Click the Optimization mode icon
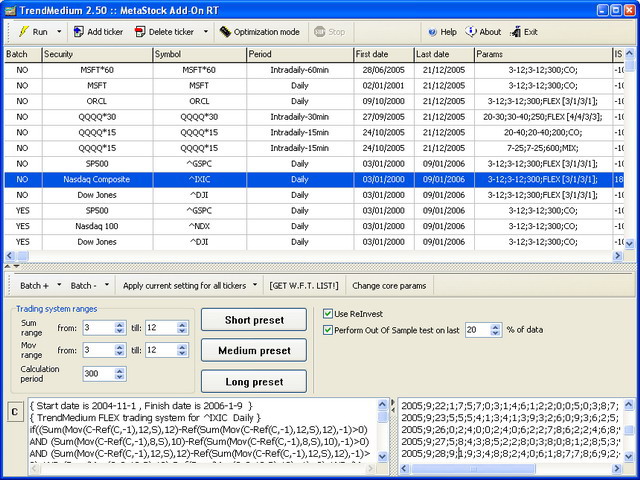The image size is (640, 480). click(x=225, y=31)
